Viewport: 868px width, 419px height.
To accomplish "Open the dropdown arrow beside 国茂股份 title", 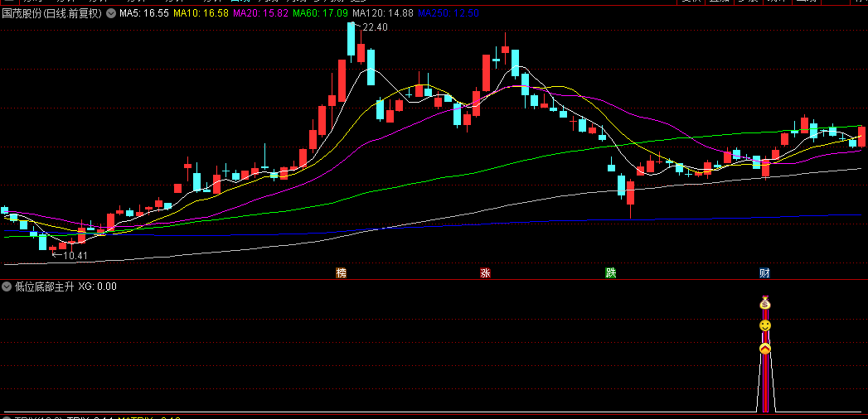I will (111, 13).
